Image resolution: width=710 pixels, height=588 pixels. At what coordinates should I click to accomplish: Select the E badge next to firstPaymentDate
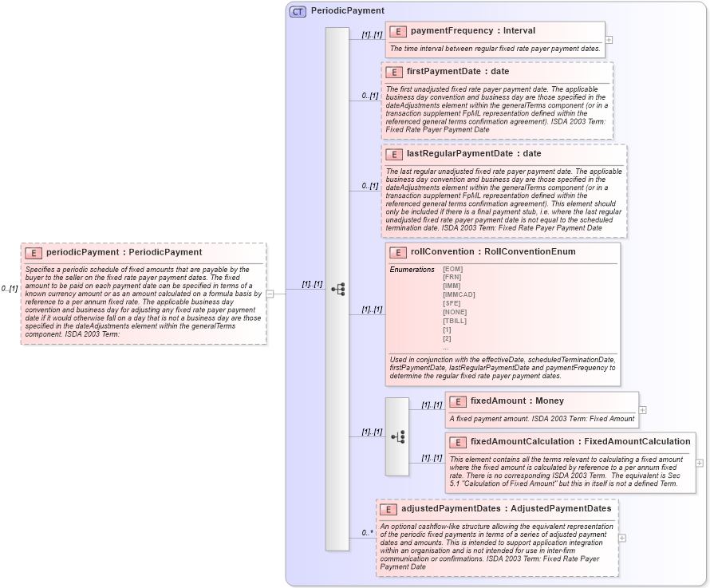pos(392,71)
